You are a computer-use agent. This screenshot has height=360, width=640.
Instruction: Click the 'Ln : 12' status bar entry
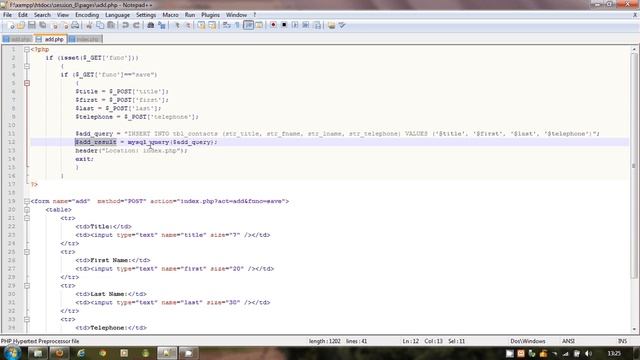[x=411, y=341]
